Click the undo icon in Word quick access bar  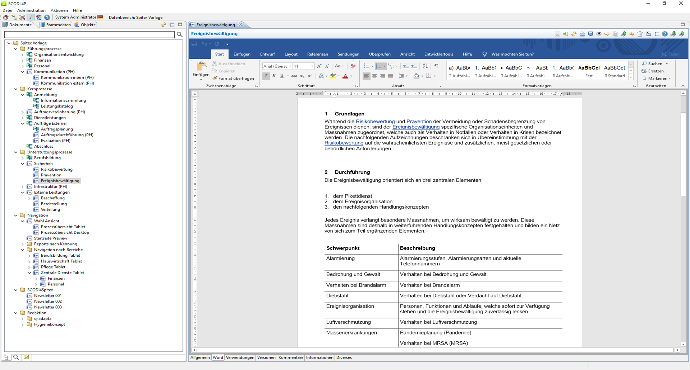[205, 44]
